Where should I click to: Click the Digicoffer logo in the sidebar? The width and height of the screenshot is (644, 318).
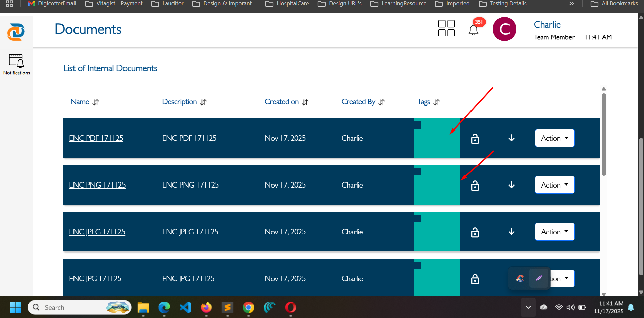(16, 32)
